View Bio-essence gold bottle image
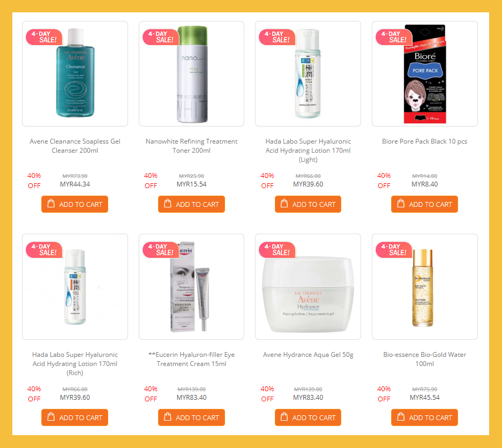This screenshot has width=502, height=448. [425, 287]
